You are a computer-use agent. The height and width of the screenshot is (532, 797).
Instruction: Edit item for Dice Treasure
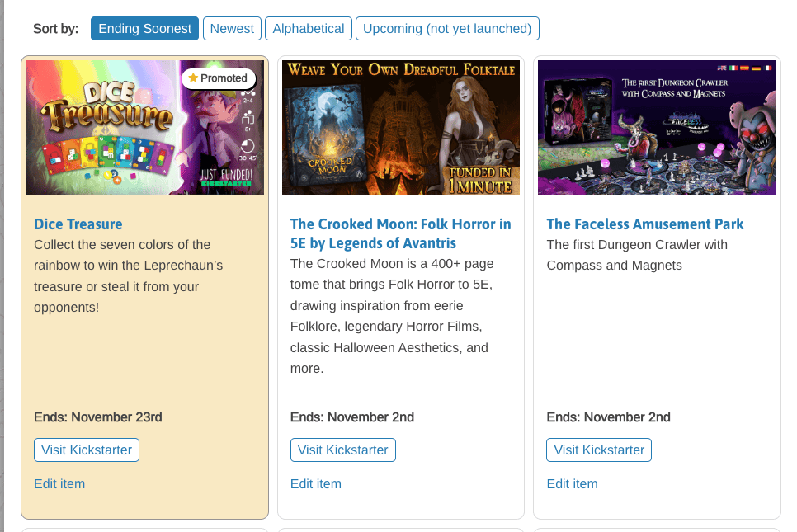coord(59,483)
